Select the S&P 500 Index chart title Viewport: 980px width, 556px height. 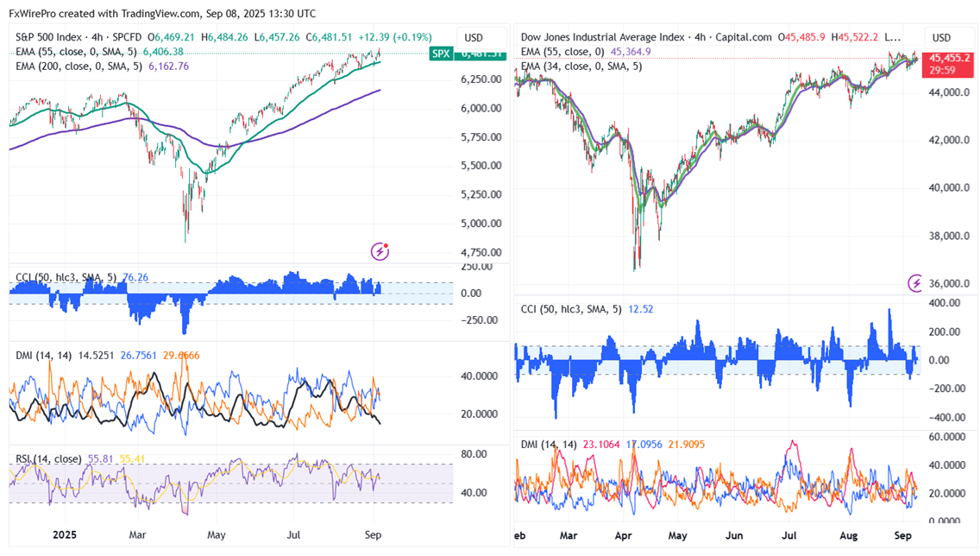point(79,37)
